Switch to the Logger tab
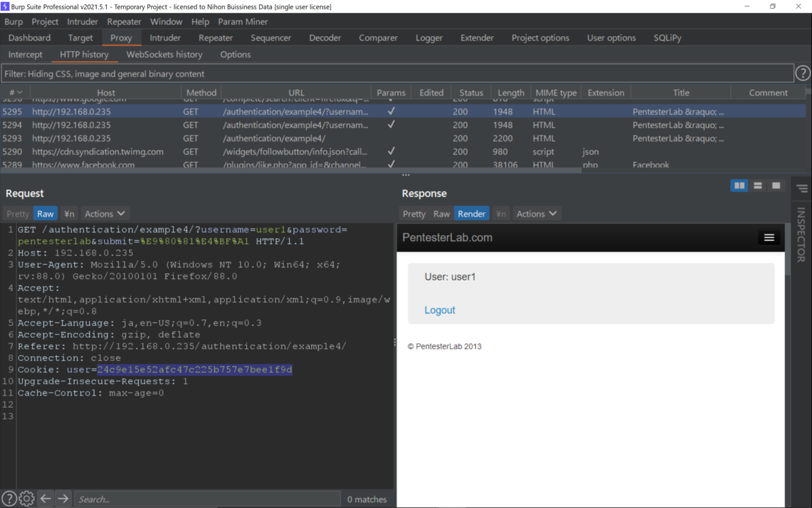This screenshot has width=812, height=508. click(429, 38)
